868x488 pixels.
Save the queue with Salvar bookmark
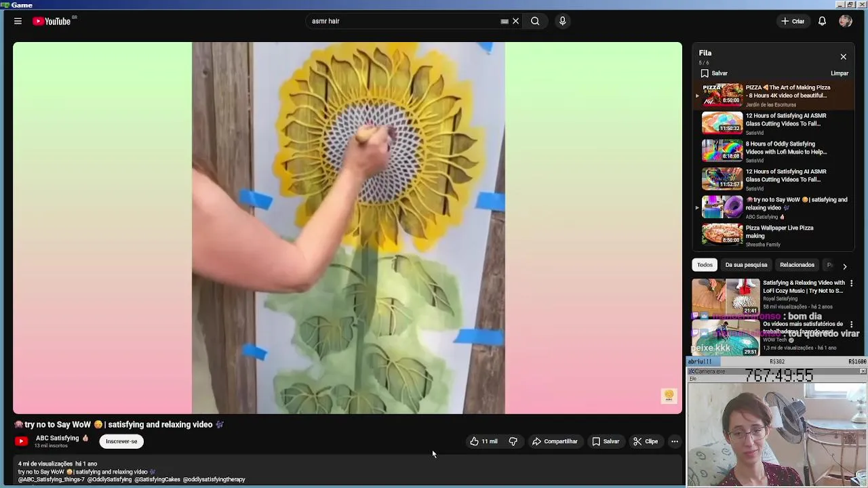pos(714,73)
